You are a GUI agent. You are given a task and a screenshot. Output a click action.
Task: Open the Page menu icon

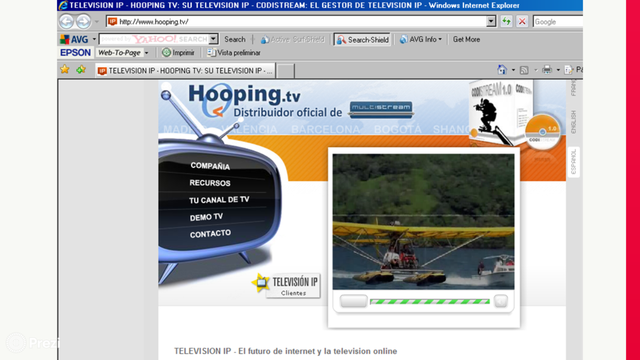coord(569,70)
